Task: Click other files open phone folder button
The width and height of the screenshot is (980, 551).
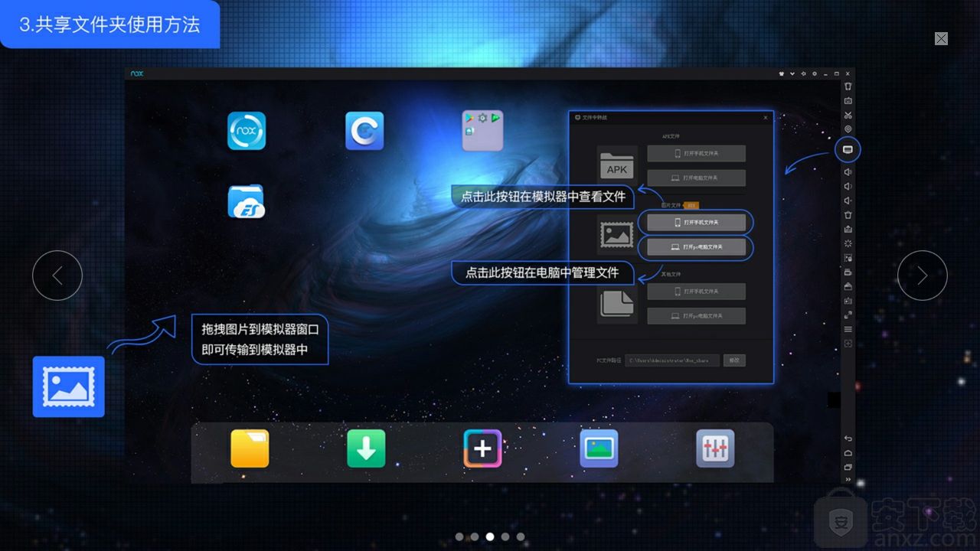Action: tap(696, 292)
